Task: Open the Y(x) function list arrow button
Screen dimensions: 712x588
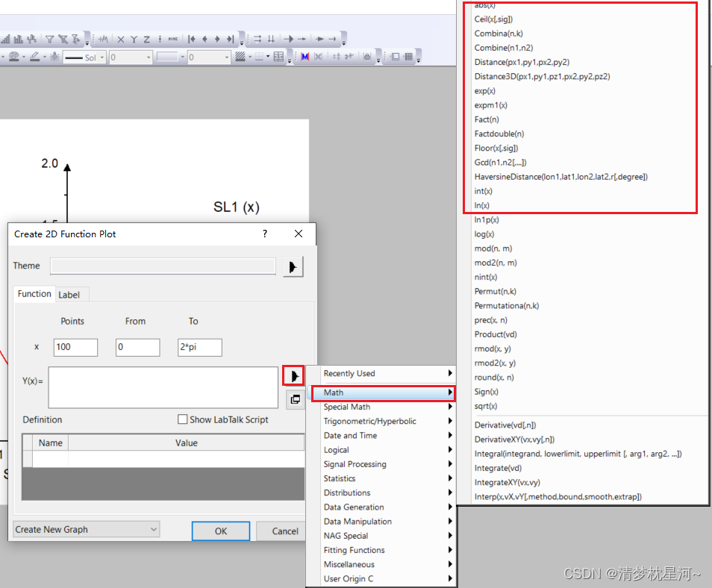Action: tap(293, 376)
